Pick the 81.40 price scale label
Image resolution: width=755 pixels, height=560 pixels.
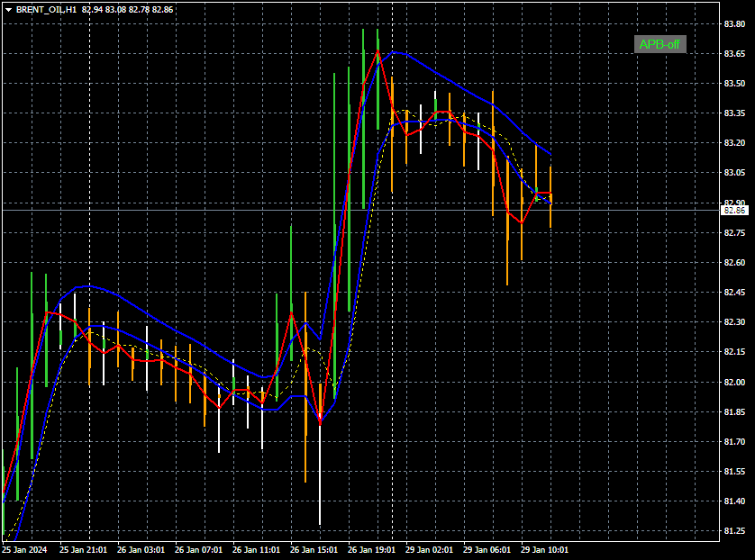(x=735, y=501)
